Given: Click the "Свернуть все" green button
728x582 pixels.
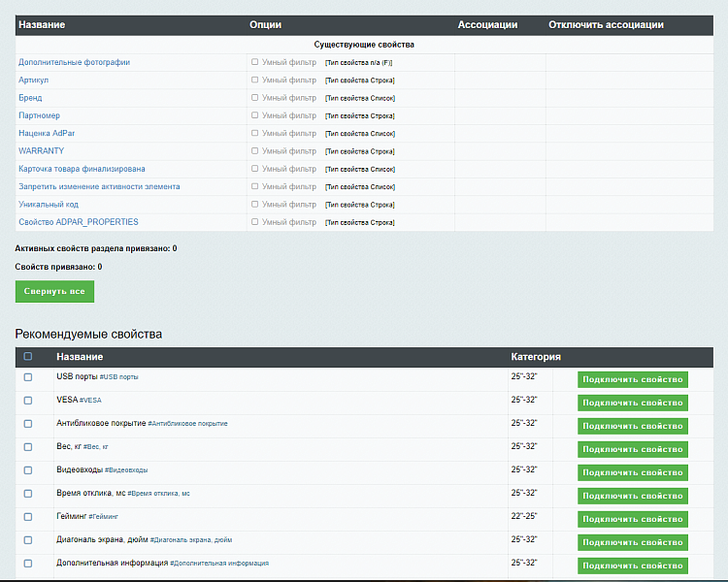Looking at the screenshot, I should pos(54,291).
